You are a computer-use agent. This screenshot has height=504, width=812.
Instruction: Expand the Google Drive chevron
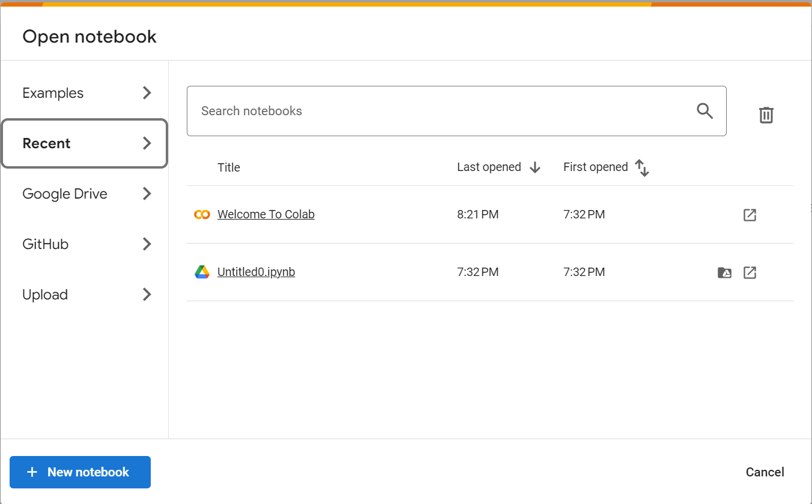point(147,194)
